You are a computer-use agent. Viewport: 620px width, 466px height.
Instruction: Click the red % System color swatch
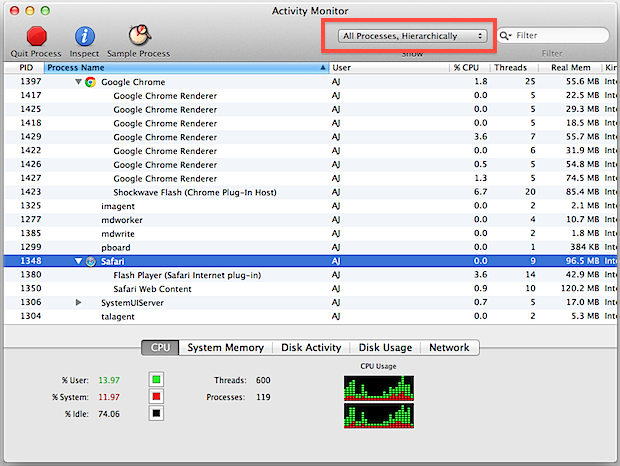156,396
